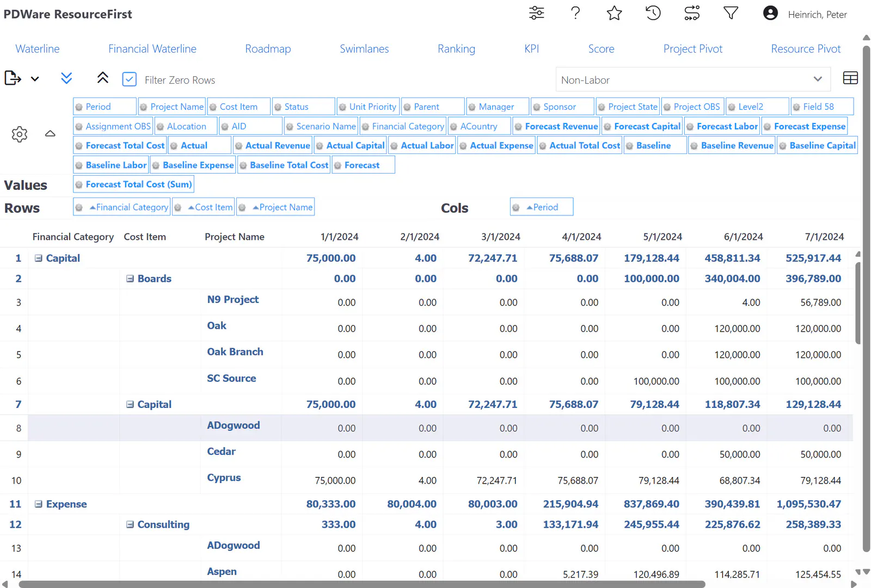Toggle the Filter Zero Rows checkbox

tap(129, 79)
